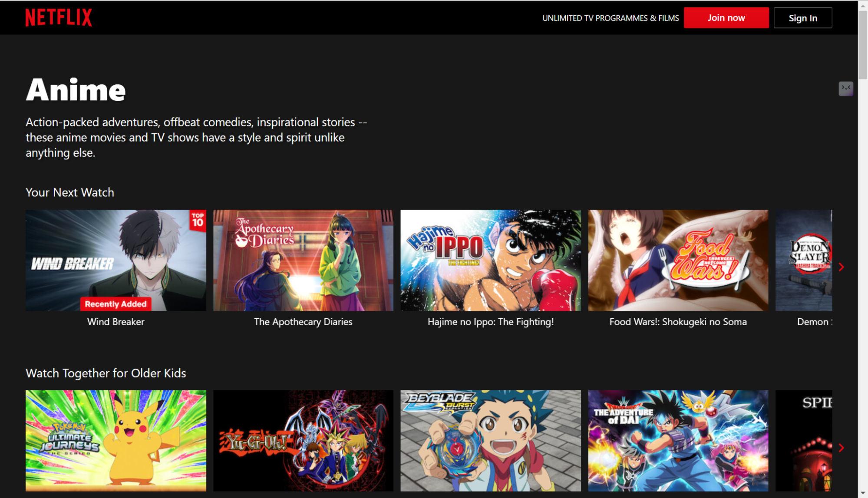Click the Join now button
This screenshot has height=498, width=868.
[x=726, y=18]
